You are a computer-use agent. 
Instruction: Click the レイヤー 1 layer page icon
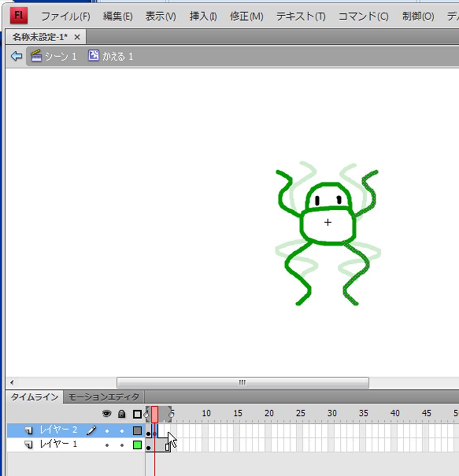pos(29,445)
